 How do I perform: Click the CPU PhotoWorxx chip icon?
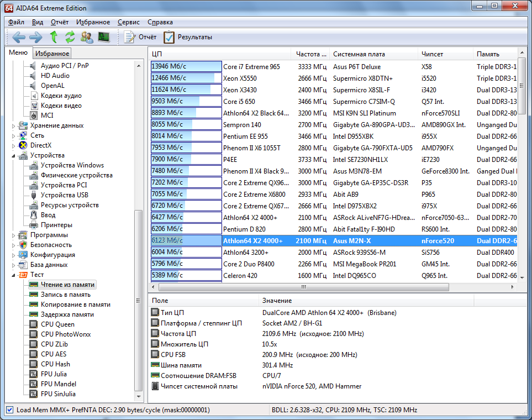tap(34, 334)
